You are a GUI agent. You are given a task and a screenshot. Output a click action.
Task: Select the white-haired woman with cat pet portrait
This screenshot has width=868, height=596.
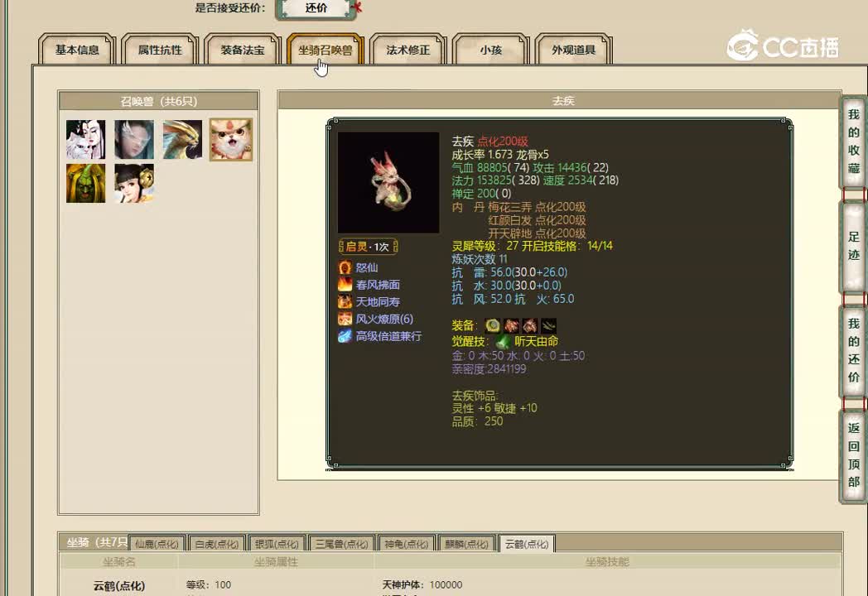point(86,139)
